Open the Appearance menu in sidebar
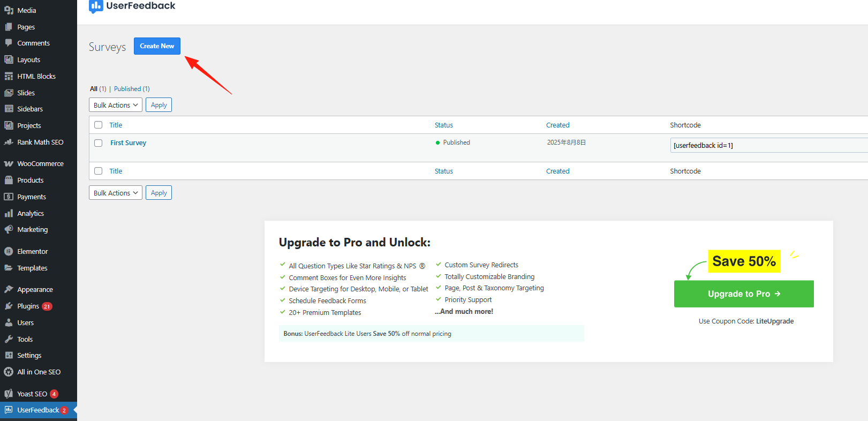The height and width of the screenshot is (421, 868). pyautogui.click(x=35, y=290)
